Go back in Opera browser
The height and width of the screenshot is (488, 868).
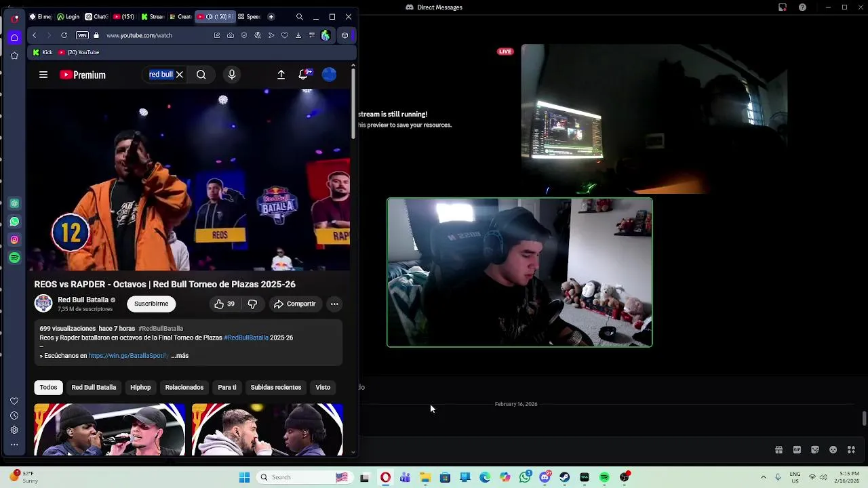(x=34, y=35)
